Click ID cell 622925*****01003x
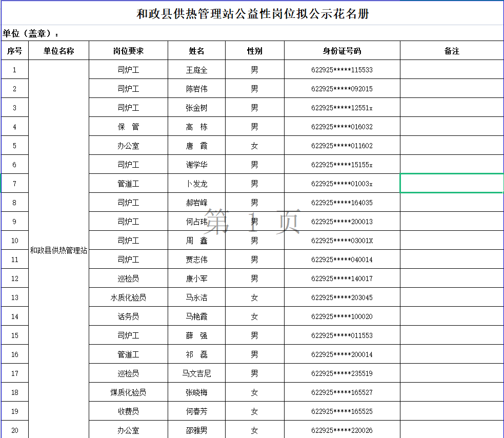This screenshot has width=504, height=438. 342,183
